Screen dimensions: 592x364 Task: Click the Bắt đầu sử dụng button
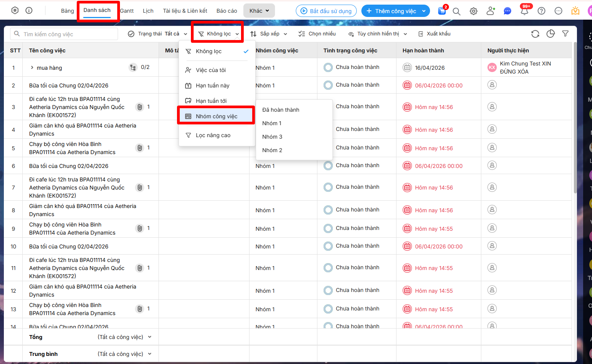tap(326, 11)
